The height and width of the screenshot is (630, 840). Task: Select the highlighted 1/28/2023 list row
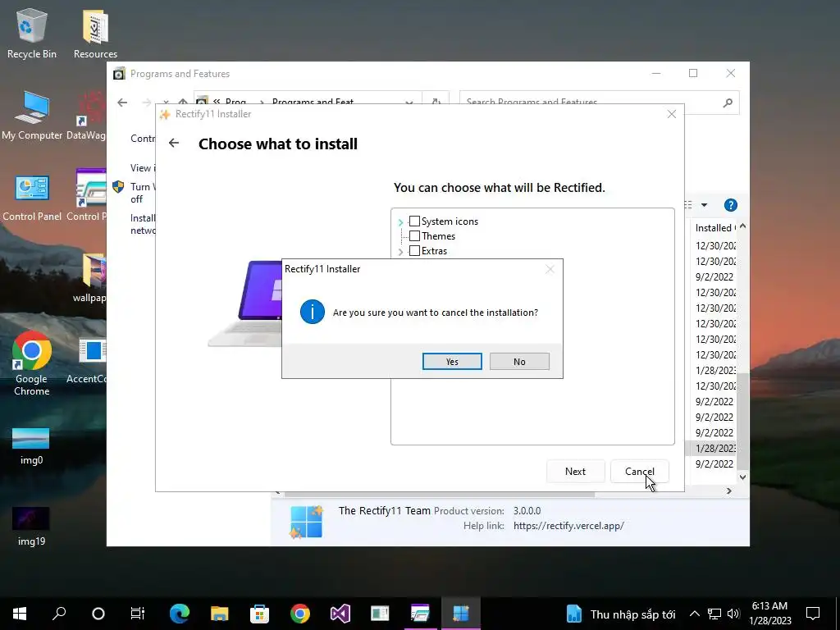pos(711,449)
